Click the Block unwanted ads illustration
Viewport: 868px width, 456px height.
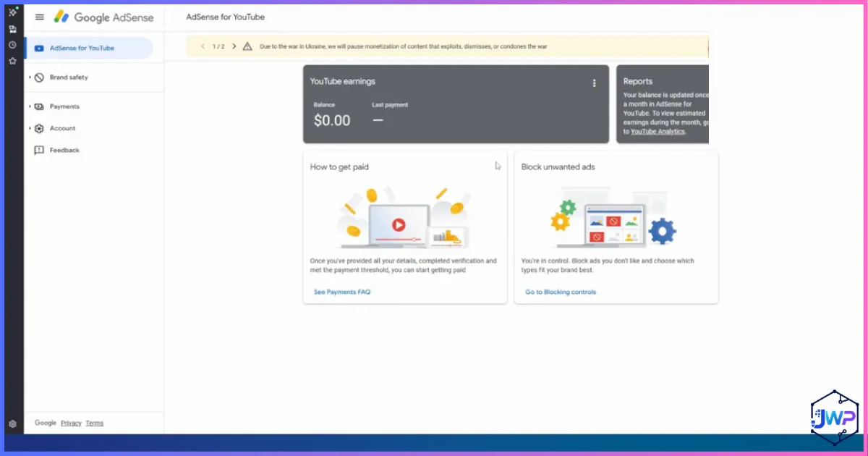[x=615, y=216]
